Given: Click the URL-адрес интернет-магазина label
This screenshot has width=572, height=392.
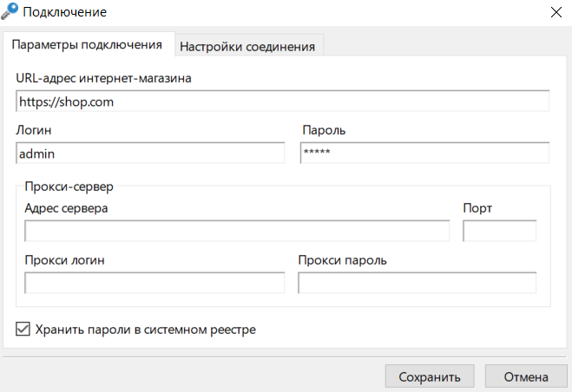Looking at the screenshot, I should pos(103,78).
